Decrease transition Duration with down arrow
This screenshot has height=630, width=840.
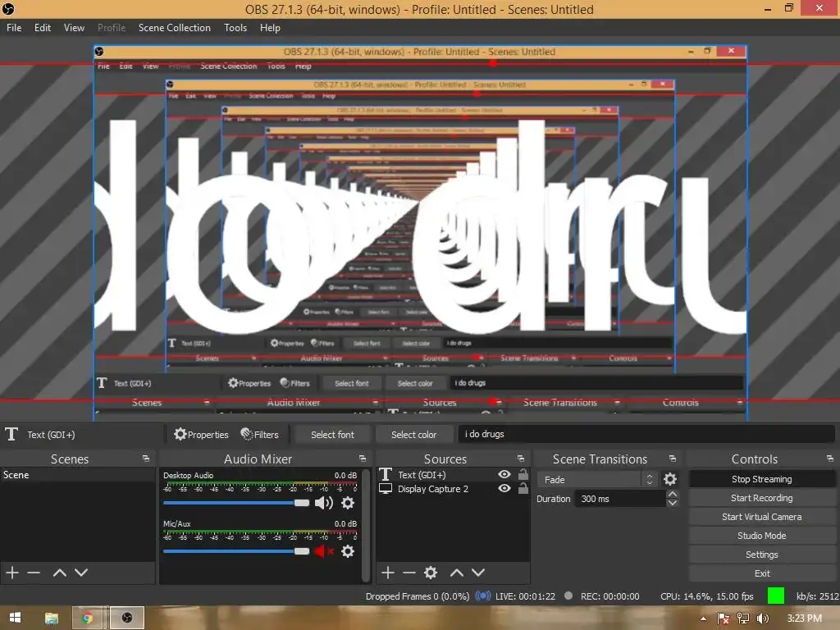[x=673, y=503]
